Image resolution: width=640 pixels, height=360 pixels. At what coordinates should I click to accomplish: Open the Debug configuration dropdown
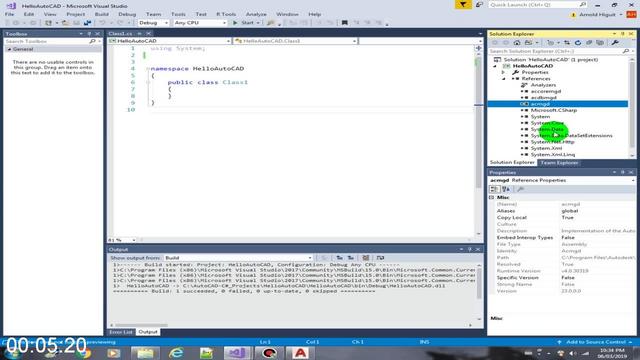tap(153, 23)
